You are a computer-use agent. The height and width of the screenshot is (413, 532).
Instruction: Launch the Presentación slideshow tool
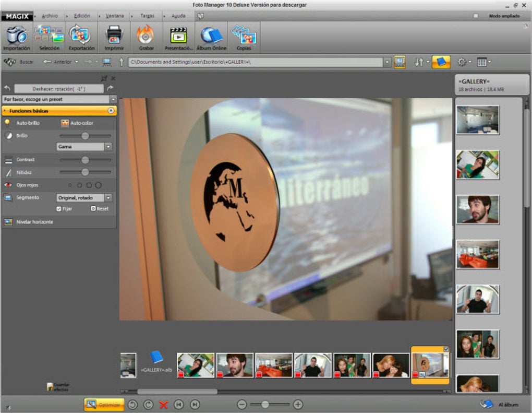[x=179, y=38]
